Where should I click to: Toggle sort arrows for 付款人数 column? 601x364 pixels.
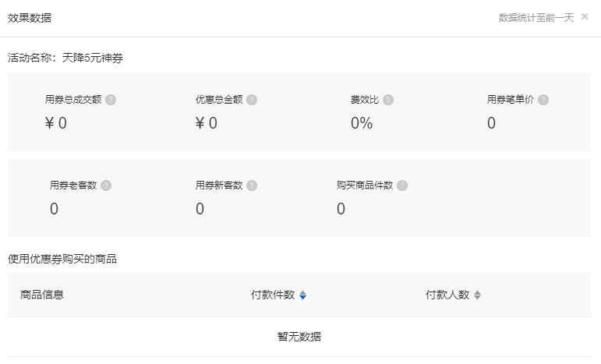[x=478, y=295]
